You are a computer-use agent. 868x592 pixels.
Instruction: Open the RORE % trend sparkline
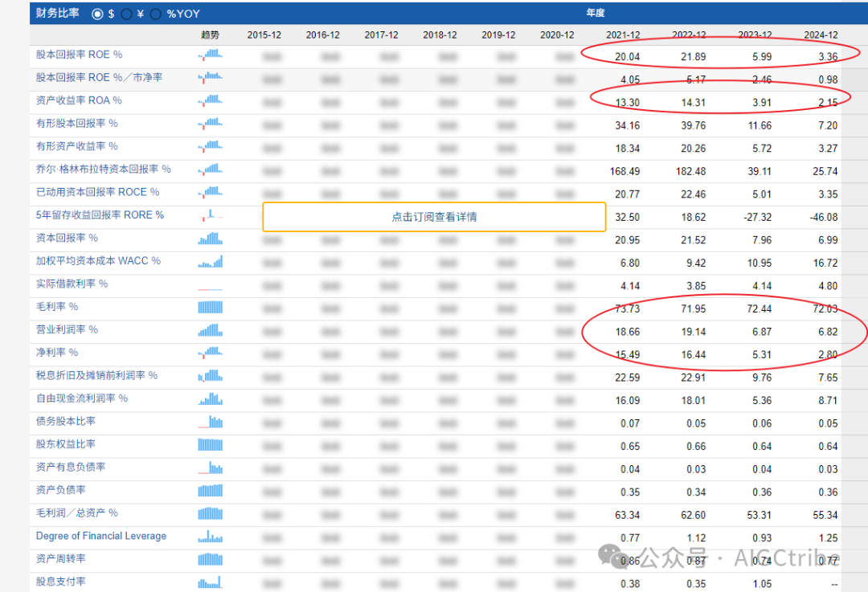[x=211, y=215]
